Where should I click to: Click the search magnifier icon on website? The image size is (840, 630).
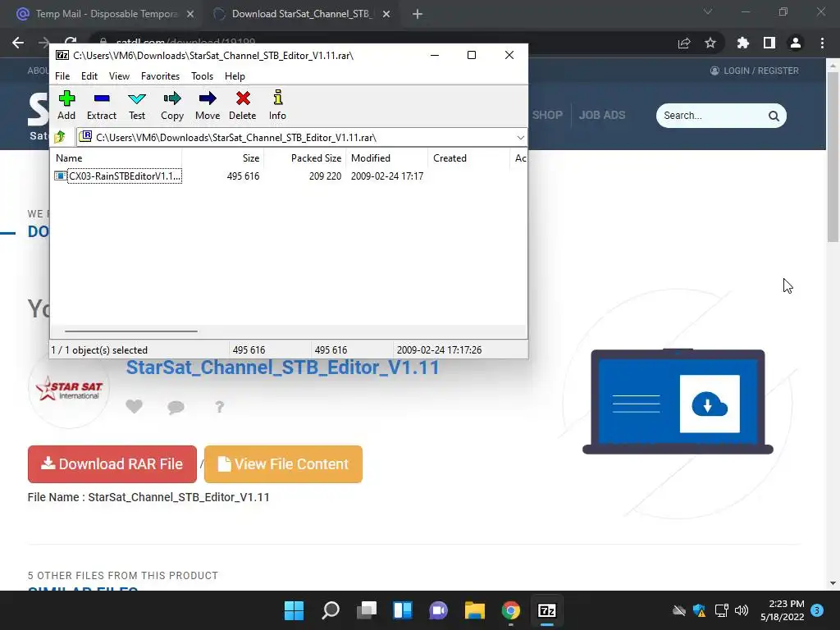[x=774, y=116]
